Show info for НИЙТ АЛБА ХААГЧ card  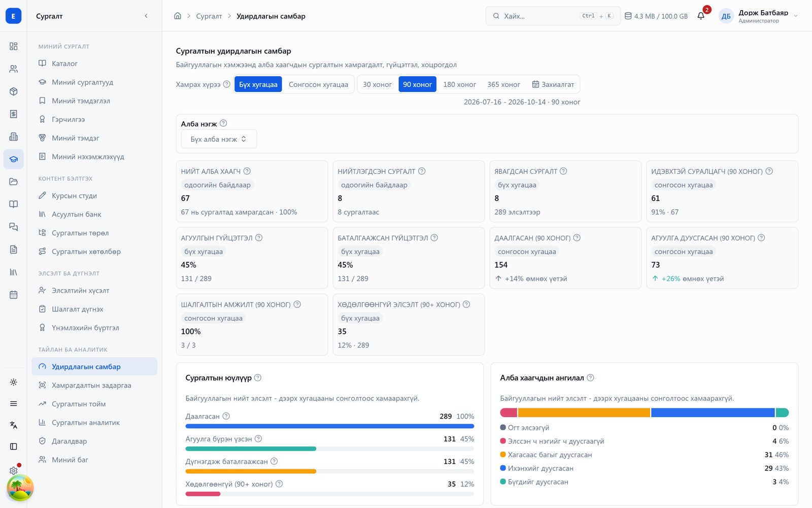(247, 171)
